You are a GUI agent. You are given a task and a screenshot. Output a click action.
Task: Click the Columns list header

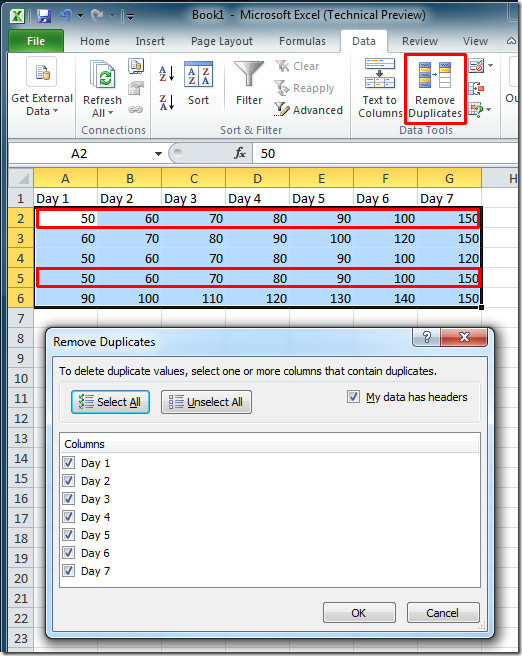coord(270,443)
